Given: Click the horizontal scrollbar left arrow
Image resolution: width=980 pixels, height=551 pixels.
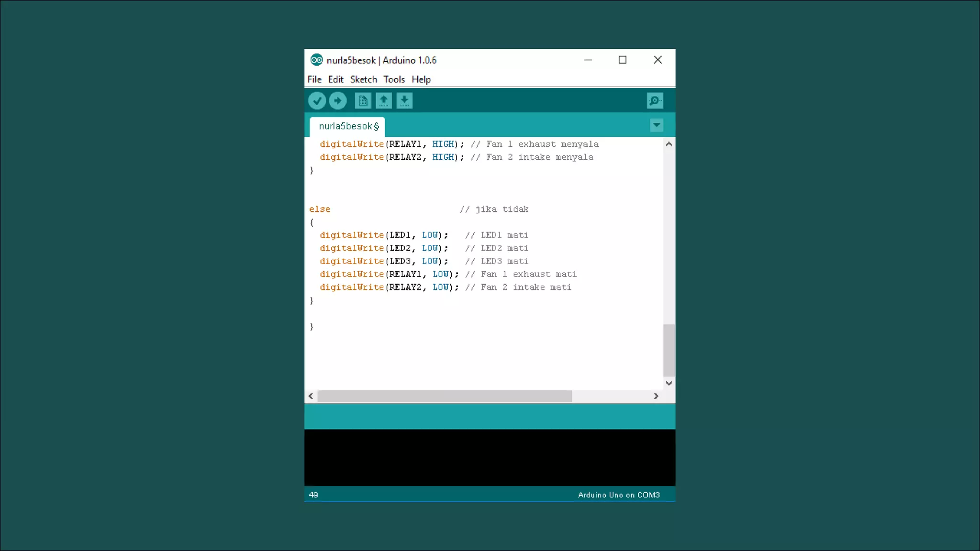Looking at the screenshot, I should coord(311,396).
